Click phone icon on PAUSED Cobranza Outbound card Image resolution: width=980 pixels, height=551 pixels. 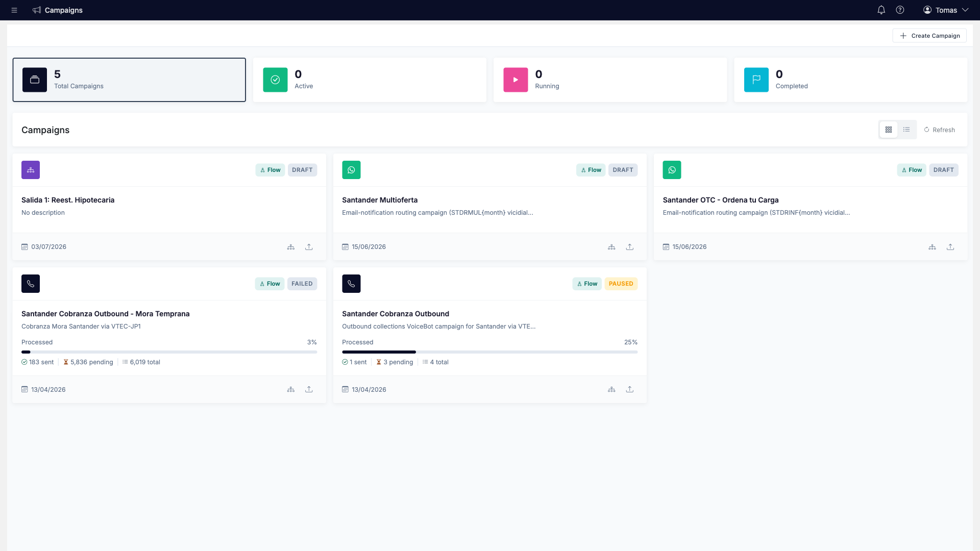pyautogui.click(x=351, y=284)
